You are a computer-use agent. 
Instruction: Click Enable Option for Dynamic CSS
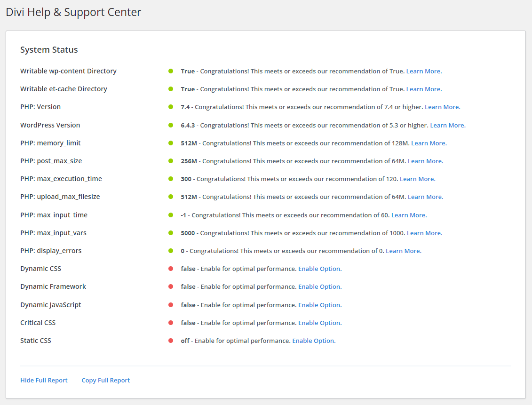[x=320, y=269]
